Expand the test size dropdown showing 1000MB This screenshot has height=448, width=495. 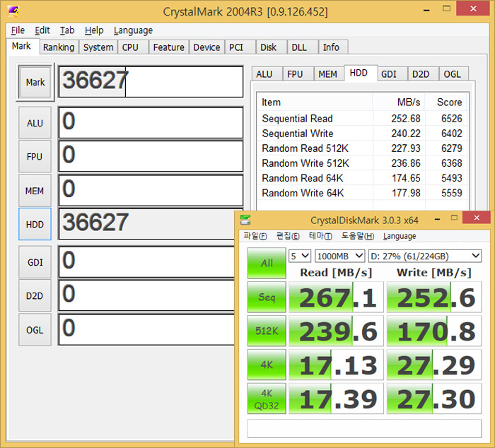pos(340,256)
